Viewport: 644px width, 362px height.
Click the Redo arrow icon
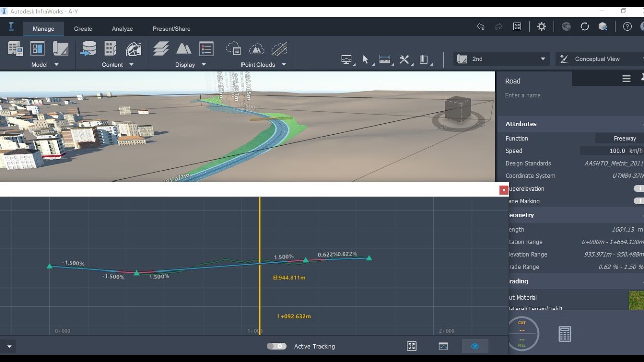point(499,27)
